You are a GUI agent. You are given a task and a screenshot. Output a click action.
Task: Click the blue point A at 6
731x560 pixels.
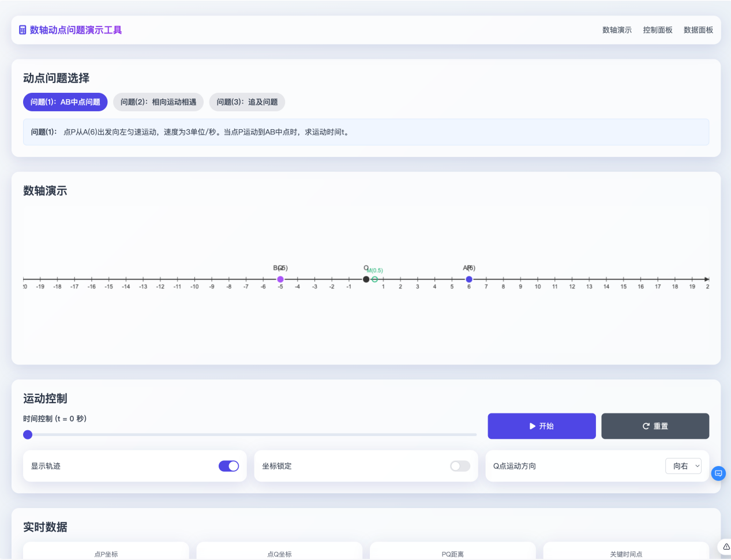click(469, 279)
